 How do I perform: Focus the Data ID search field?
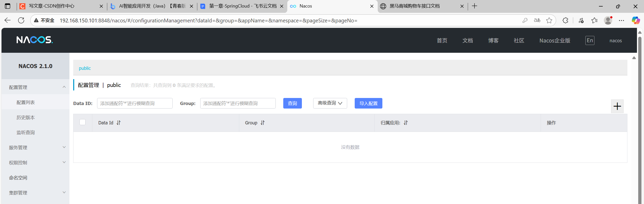point(135,103)
